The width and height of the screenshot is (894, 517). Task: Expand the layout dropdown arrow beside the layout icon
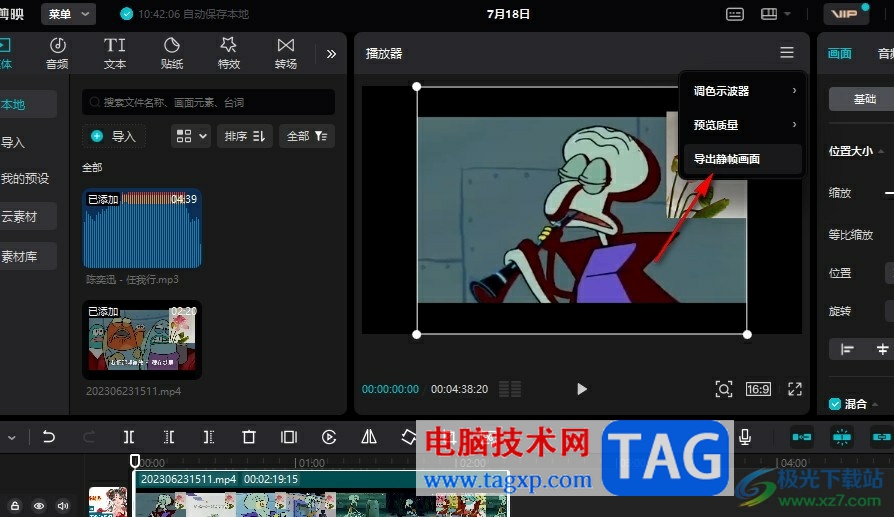(x=787, y=14)
